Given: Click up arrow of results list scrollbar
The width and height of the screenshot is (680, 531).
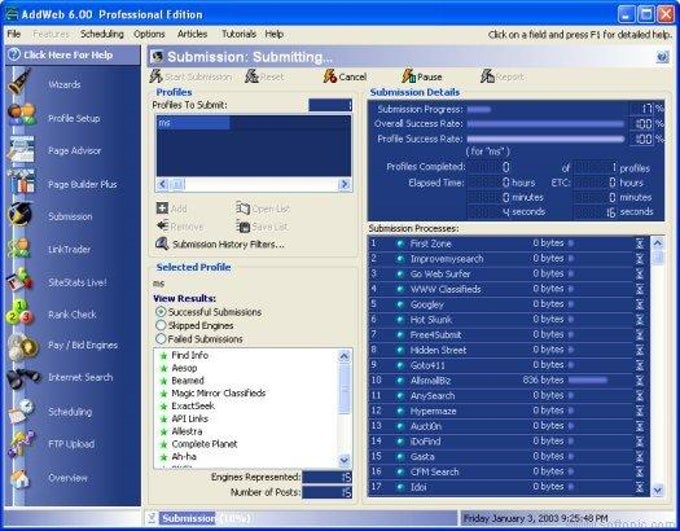Looking at the screenshot, I should click(x=344, y=357).
